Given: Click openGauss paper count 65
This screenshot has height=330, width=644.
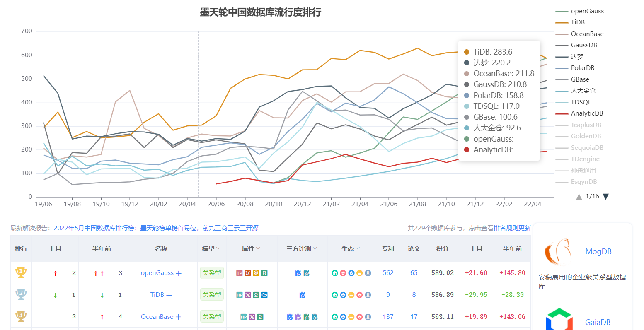Looking at the screenshot, I should 414,273.
